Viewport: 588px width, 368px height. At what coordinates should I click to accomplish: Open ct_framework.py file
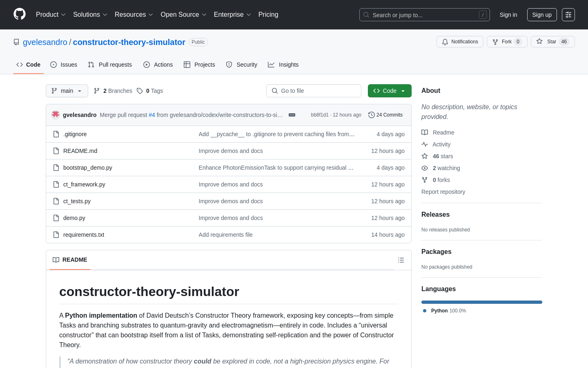coord(84,184)
